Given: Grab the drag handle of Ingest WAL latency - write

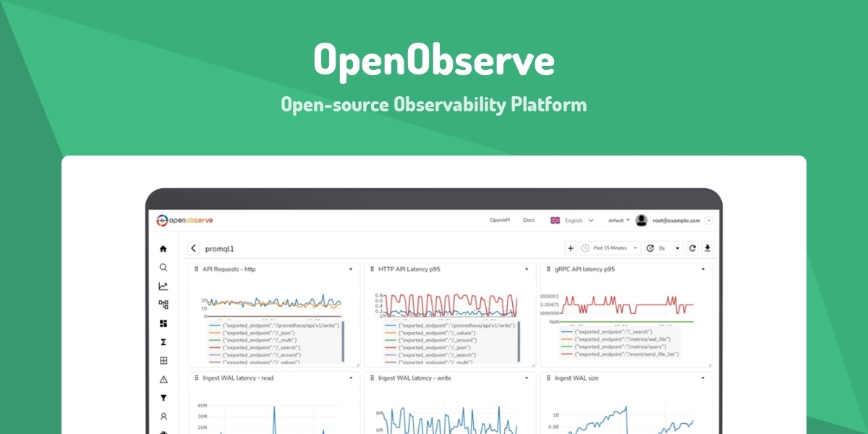Looking at the screenshot, I should tap(372, 378).
